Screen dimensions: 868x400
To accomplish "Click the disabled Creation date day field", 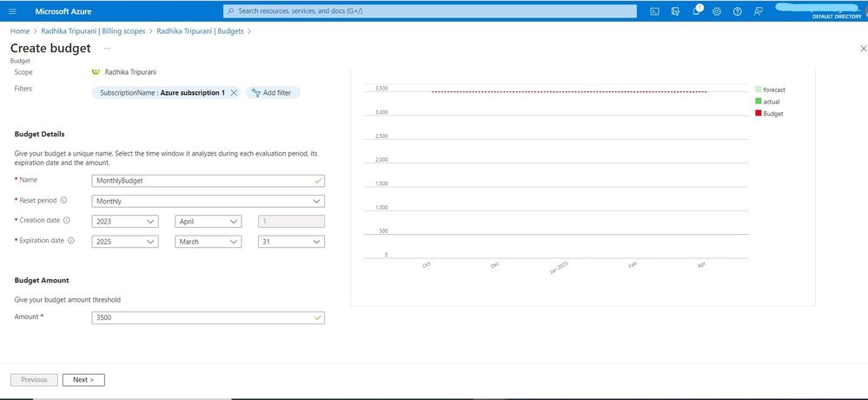I will coord(291,221).
